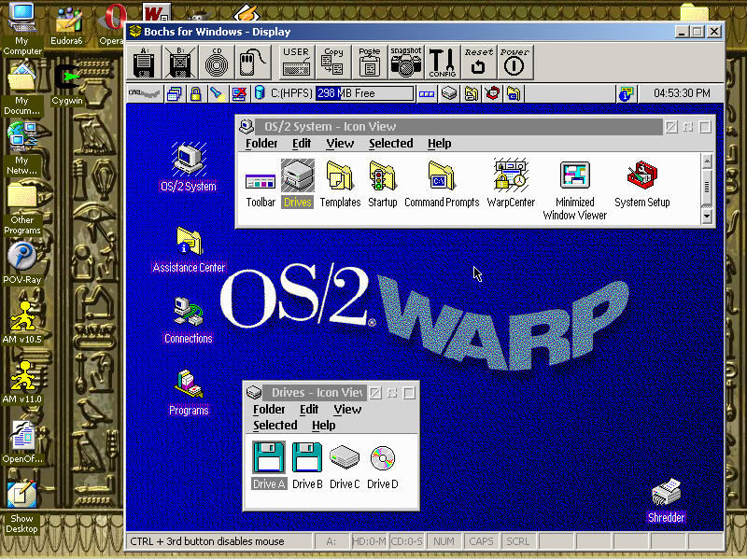Open Folder menu in Drives window

tap(269, 410)
